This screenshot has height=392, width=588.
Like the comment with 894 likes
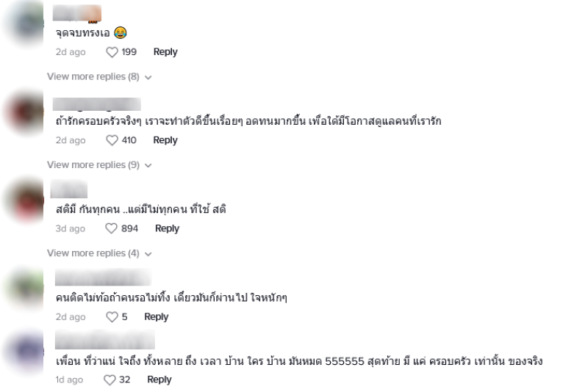[112, 228]
